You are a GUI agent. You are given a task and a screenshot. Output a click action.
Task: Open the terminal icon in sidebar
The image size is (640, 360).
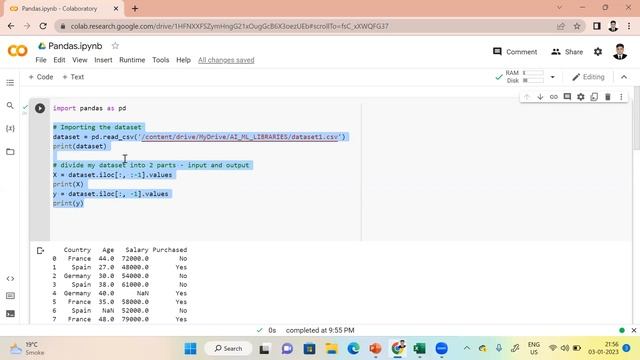[10, 313]
